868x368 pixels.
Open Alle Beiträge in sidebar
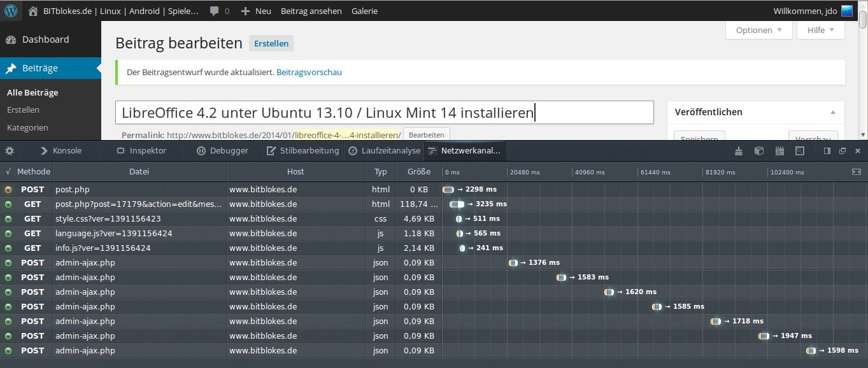click(32, 92)
